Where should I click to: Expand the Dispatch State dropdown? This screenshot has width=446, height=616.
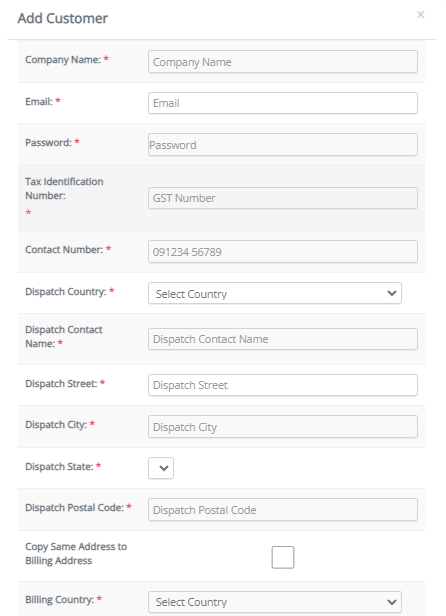point(161,468)
